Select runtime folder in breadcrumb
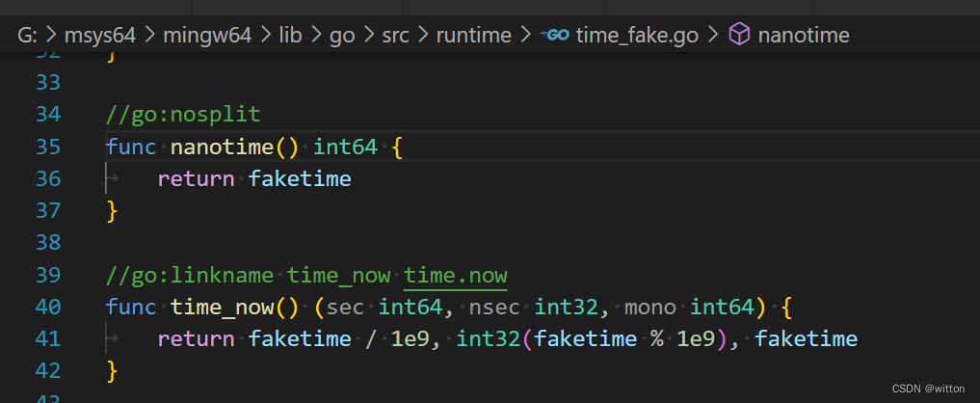 click(473, 36)
